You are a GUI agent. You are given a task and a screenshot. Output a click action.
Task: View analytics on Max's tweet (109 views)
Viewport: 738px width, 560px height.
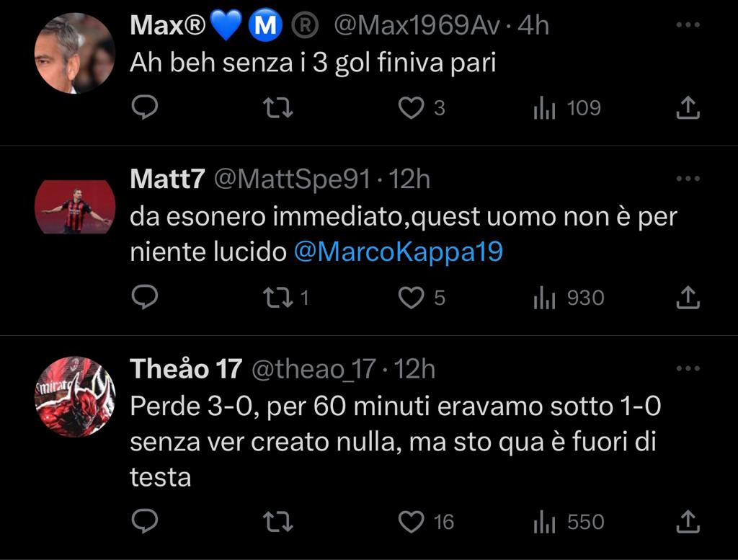(x=544, y=109)
